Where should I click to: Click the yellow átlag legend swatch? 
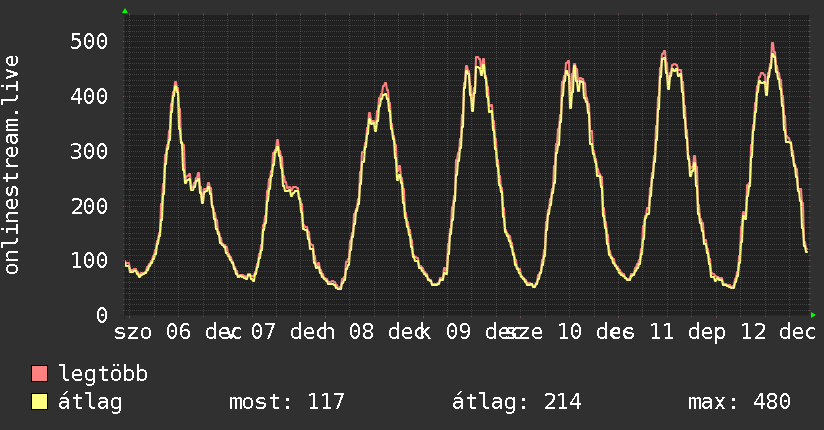pyautogui.click(x=39, y=402)
